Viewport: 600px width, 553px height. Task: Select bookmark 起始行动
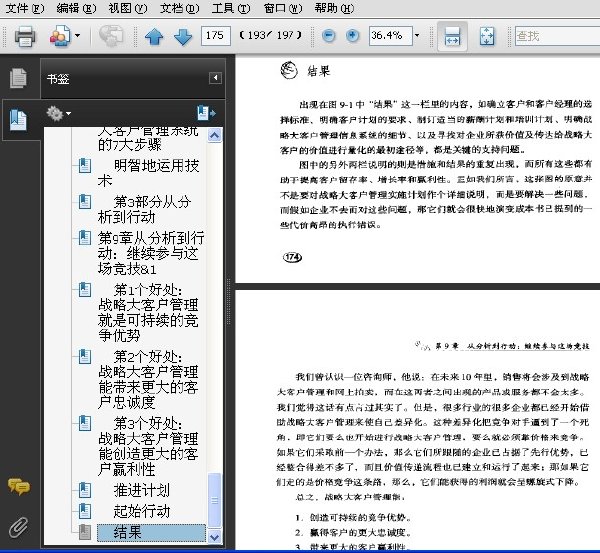coord(142,511)
